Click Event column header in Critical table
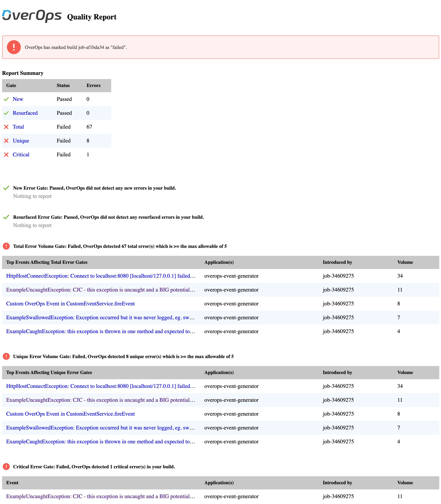Image resolution: width=441 pixels, height=504 pixels. (12, 483)
